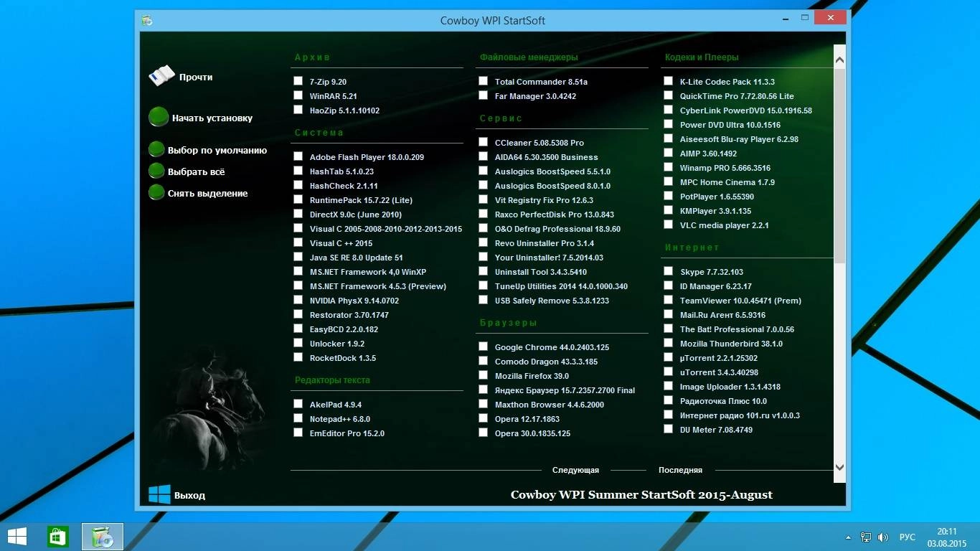Screen dimensions: 980x551
Task: Click the Java SE RE 8.0 Update 51 text
Action: pyautogui.click(x=357, y=258)
